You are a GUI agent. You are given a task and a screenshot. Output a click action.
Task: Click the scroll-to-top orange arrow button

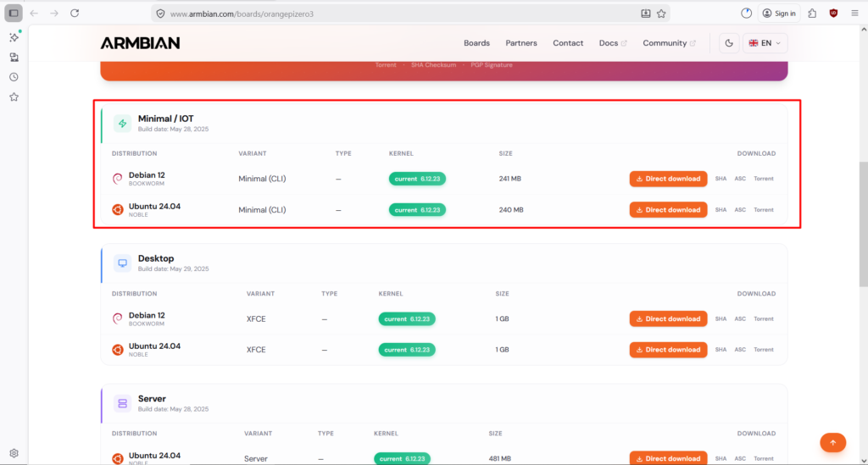point(832,442)
